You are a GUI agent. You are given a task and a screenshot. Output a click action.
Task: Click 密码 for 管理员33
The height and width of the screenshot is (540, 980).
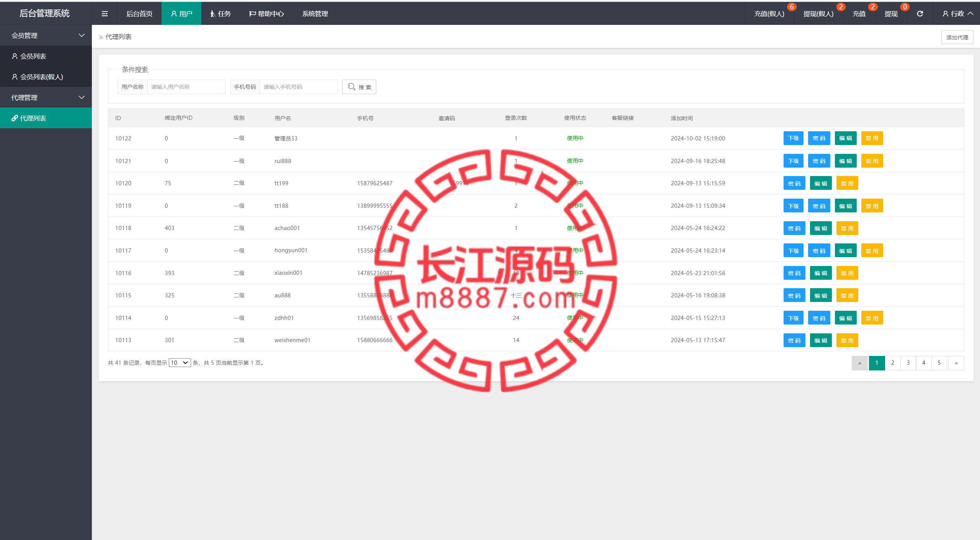tap(819, 138)
